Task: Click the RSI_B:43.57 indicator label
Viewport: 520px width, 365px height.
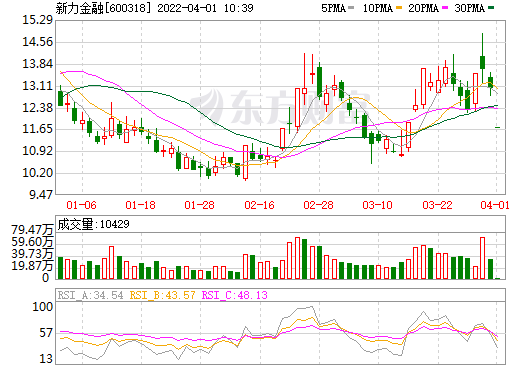Action: coord(162,295)
